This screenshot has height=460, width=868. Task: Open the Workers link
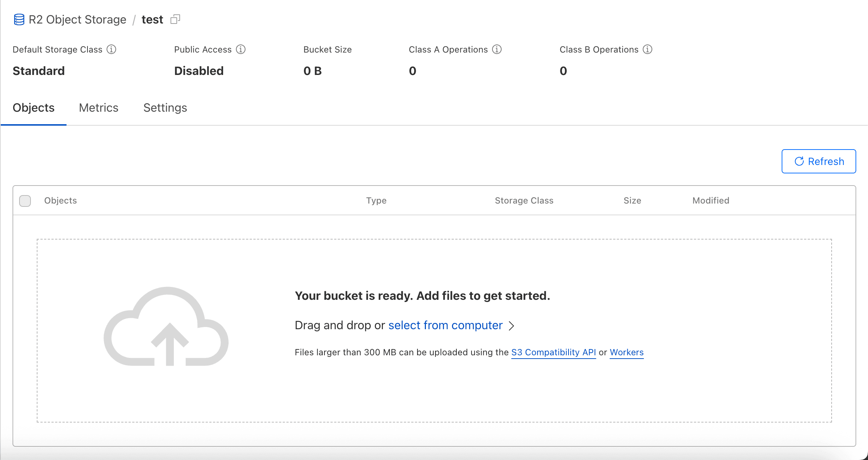pyautogui.click(x=627, y=352)
